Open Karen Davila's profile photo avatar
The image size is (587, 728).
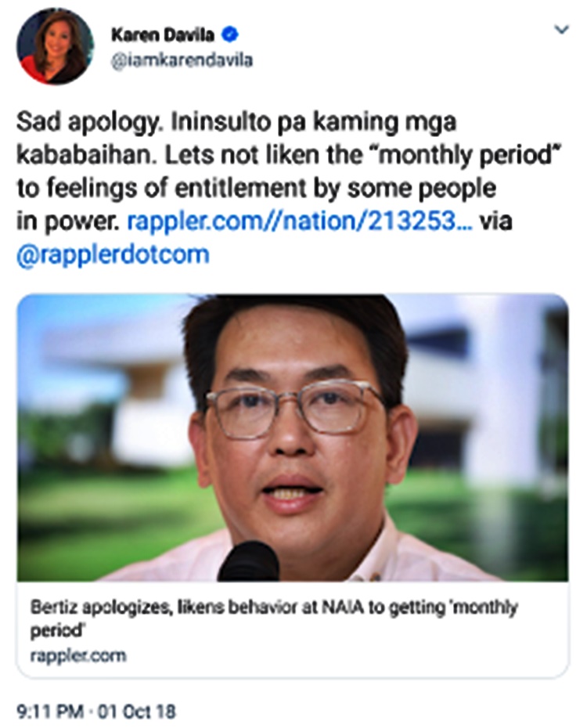[x=55, y=46]
